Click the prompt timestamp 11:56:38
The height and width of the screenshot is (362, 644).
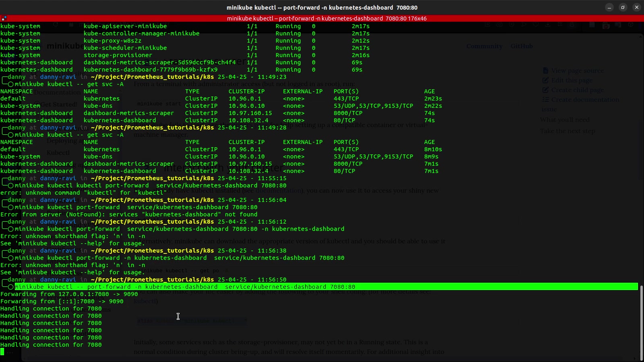tap(272, 251)
